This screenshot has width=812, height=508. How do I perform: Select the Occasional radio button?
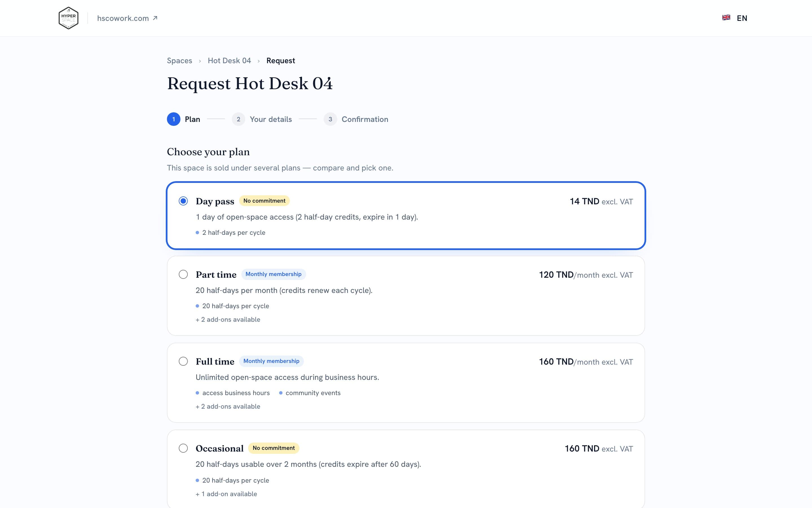point(183,448)
